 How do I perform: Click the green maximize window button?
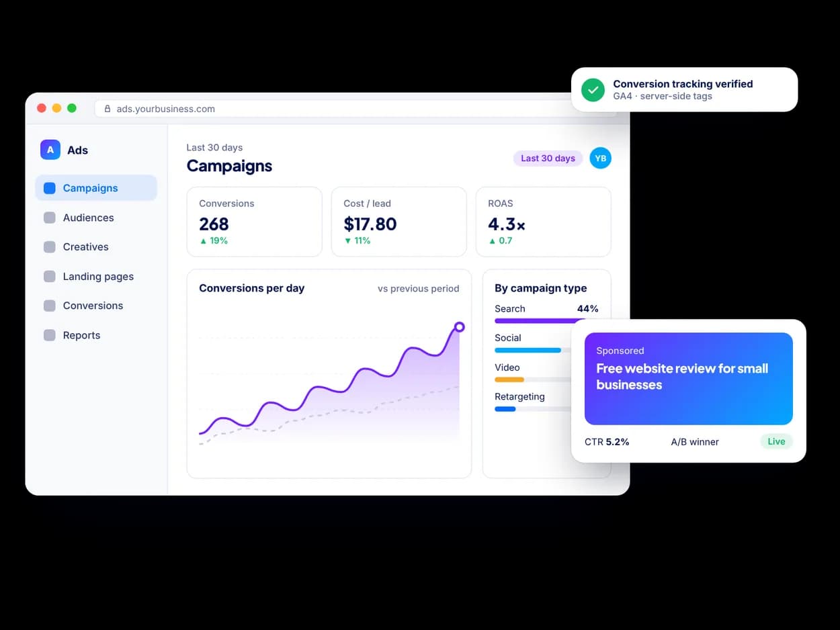72,108
